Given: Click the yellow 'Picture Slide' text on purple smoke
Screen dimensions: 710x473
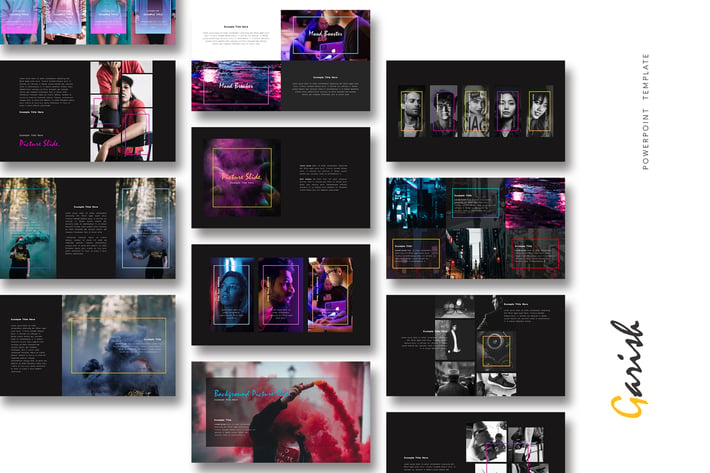Looking at the screenshot, I should [x=242, y=176].
